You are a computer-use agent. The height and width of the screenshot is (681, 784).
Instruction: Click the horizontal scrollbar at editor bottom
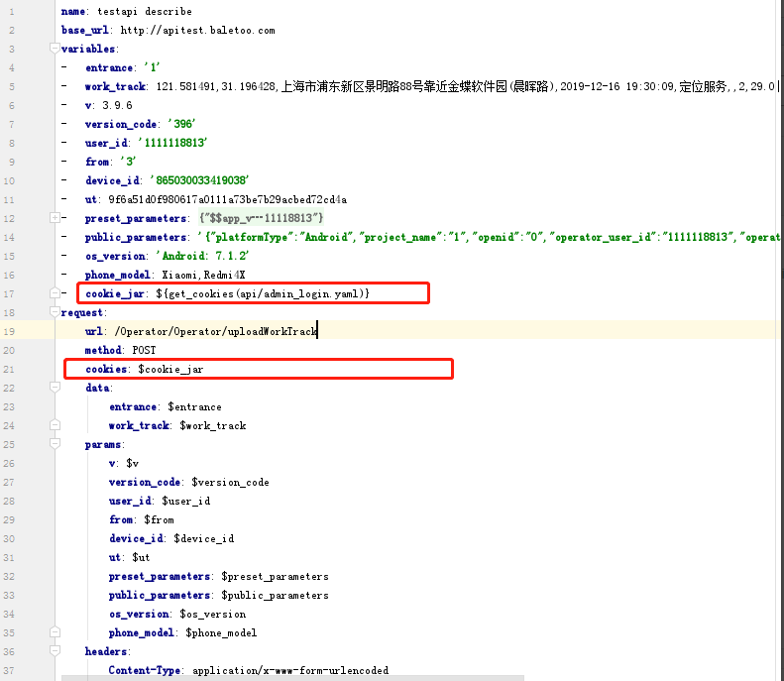pos(292,678)
